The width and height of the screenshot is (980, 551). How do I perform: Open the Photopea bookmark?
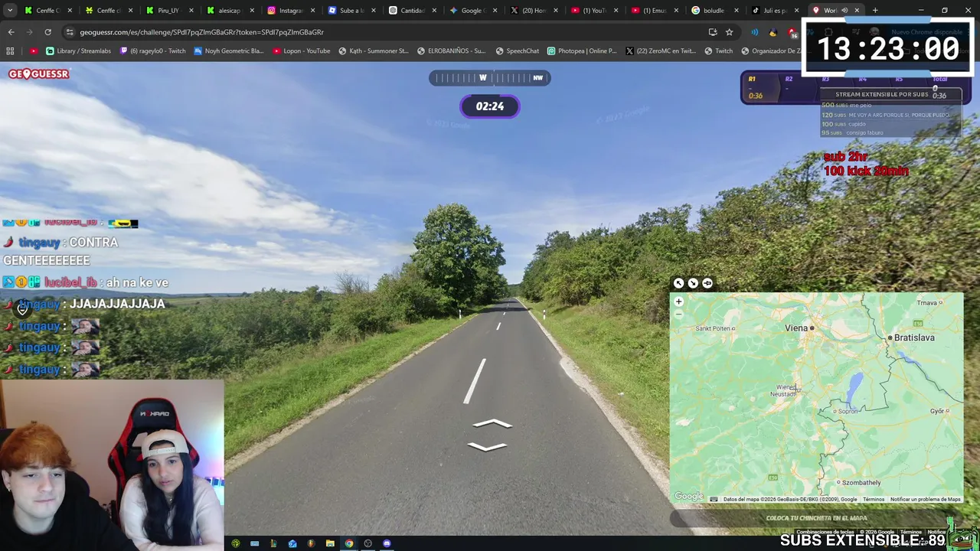pyautogui.click(x=582, y=51)
